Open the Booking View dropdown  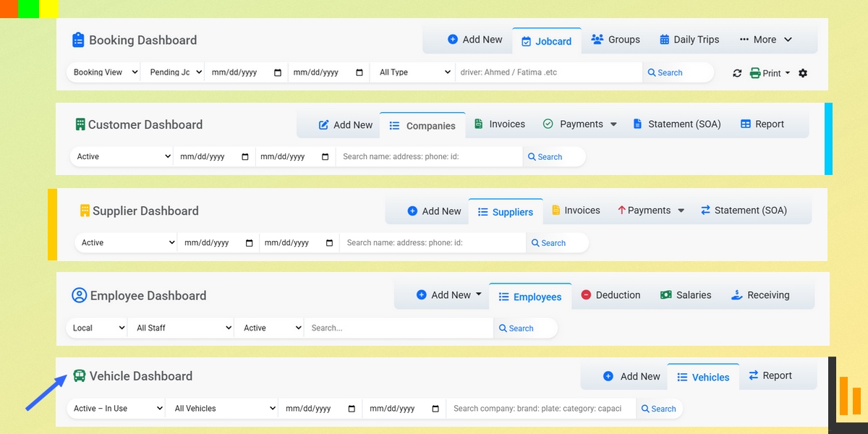(103, 72)
